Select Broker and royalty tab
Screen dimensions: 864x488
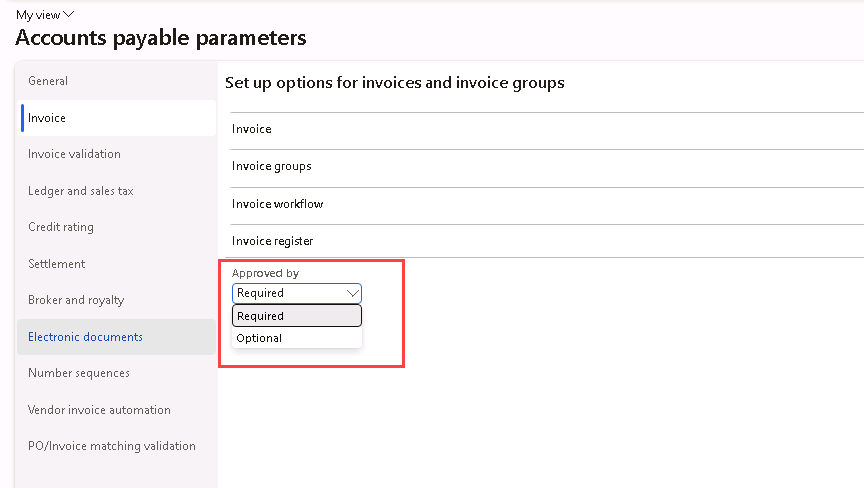click(76, 300)
